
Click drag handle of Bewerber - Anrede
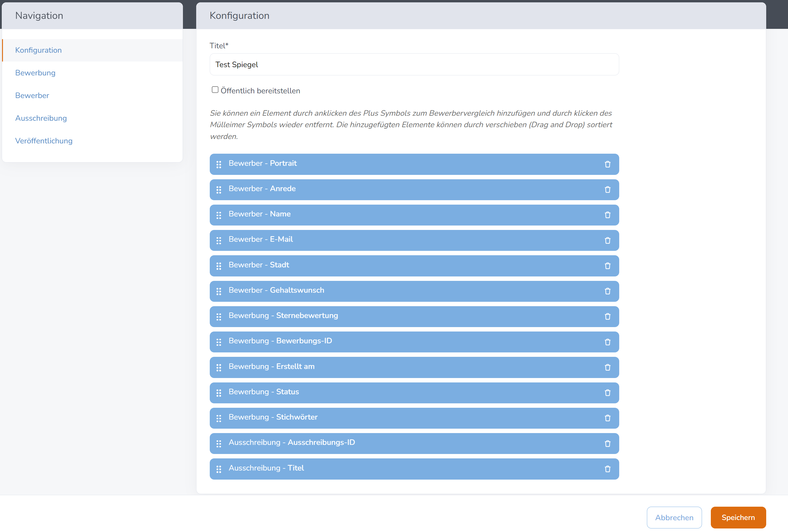coord(219,190)
